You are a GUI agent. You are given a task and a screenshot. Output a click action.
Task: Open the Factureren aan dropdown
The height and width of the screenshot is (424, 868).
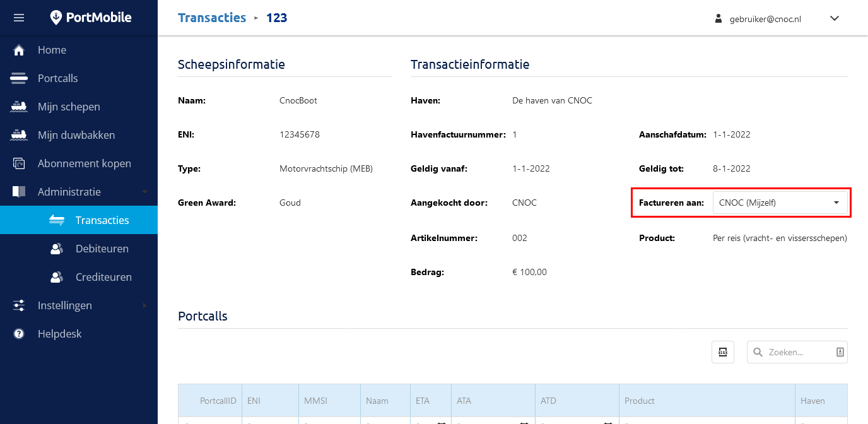779,203
